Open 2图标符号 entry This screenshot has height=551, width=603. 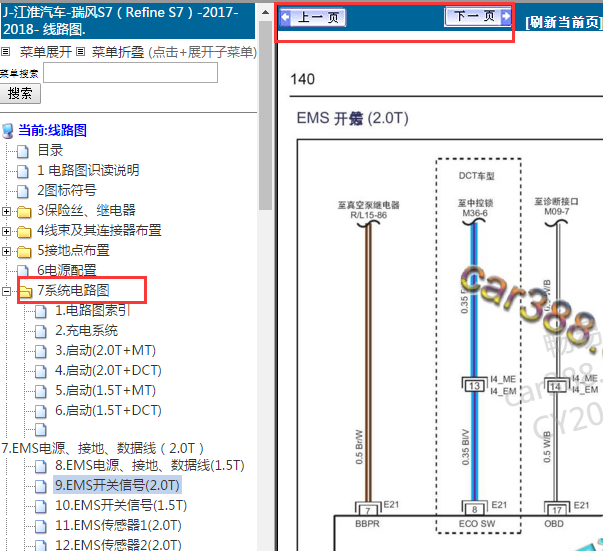click(x=67, y=190)
